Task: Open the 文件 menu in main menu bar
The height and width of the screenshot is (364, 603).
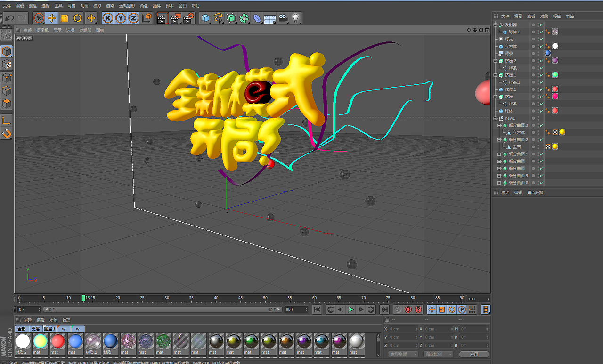Action: [x=7, y=6]
